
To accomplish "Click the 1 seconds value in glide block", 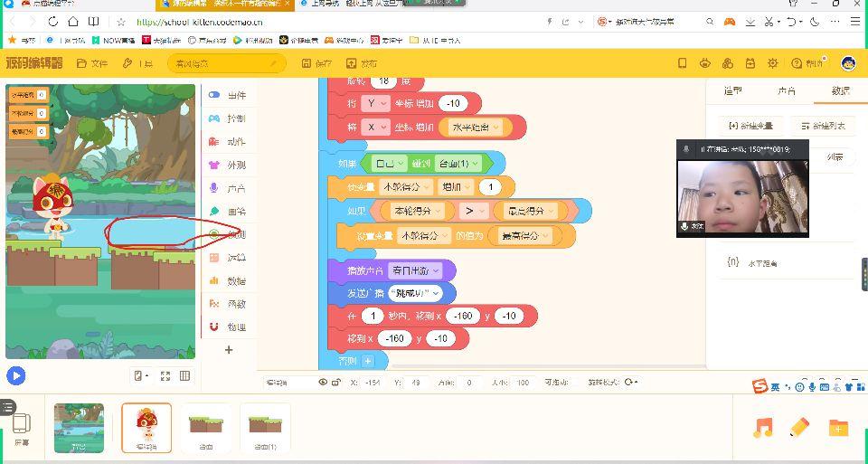I will point(373,316).
